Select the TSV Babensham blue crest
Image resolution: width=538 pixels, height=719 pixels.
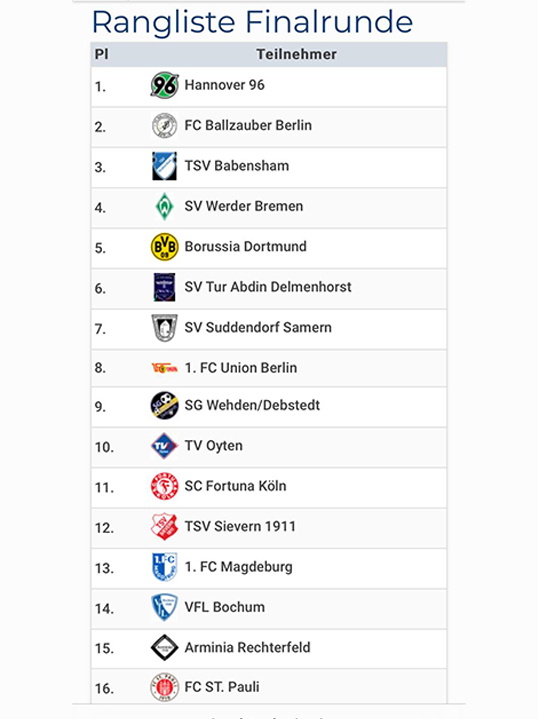(164, 166)
